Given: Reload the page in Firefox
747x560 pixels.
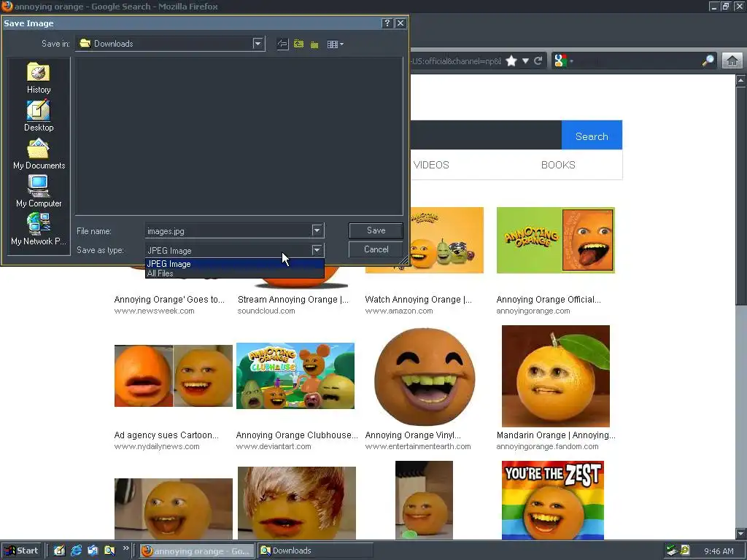Looking at the screenshot, I should click(x=538, y=61).
